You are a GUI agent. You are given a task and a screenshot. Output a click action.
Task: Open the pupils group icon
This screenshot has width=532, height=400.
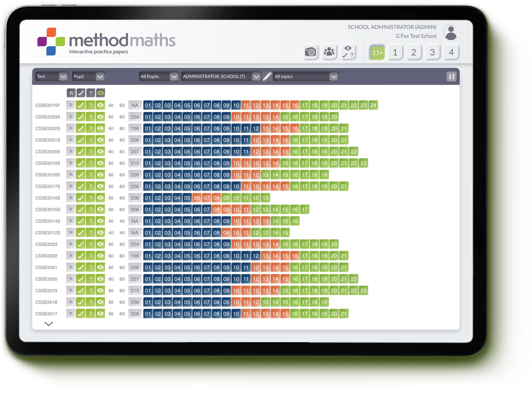[329, 52]
